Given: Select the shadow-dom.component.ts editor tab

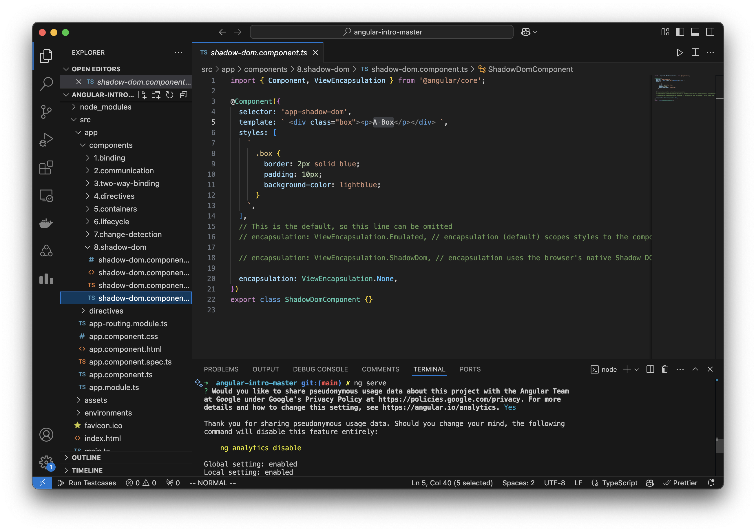Looking at the screenshot, I should (258, 53).
